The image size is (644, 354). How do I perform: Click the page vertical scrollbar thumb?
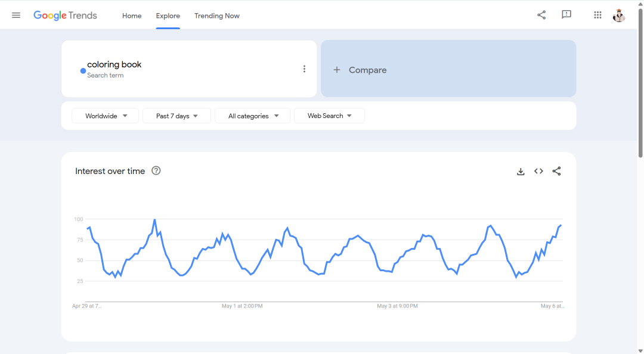pos(640,82)
